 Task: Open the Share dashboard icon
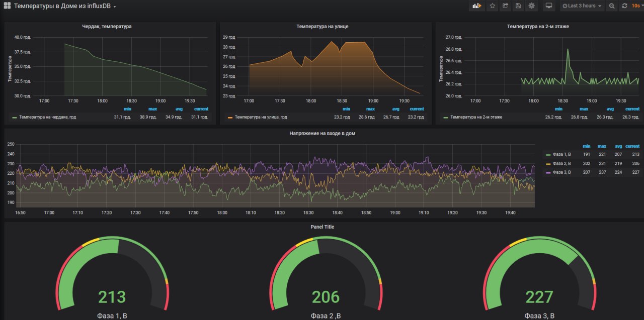tap(506, 6)
